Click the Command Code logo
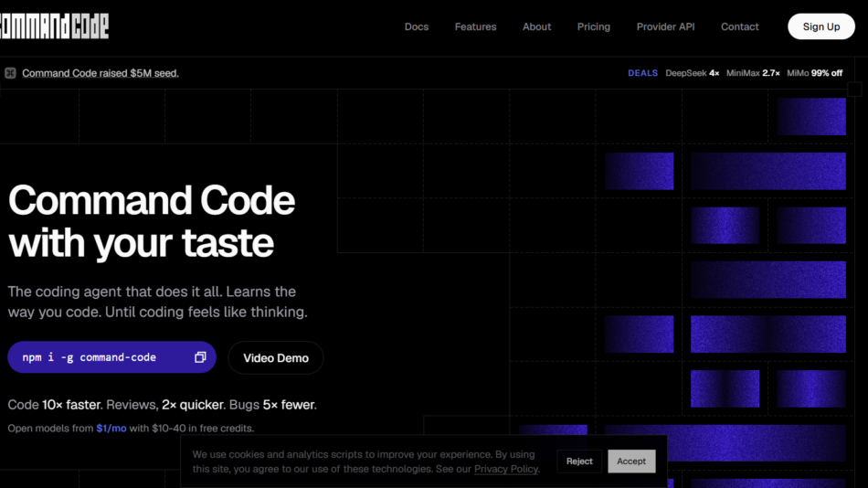The width and height of the screenshot is (868, 488). pyautogui.click(x=54, y=26)
